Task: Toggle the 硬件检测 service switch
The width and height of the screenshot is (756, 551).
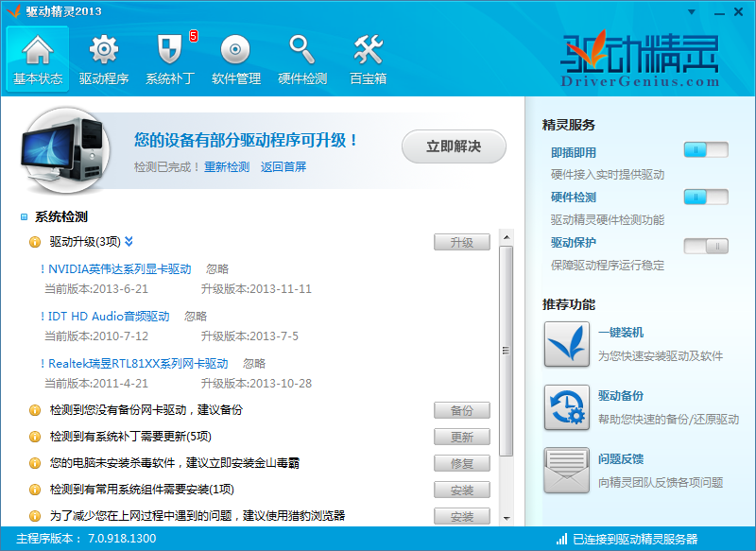Action: click(706, 197)
